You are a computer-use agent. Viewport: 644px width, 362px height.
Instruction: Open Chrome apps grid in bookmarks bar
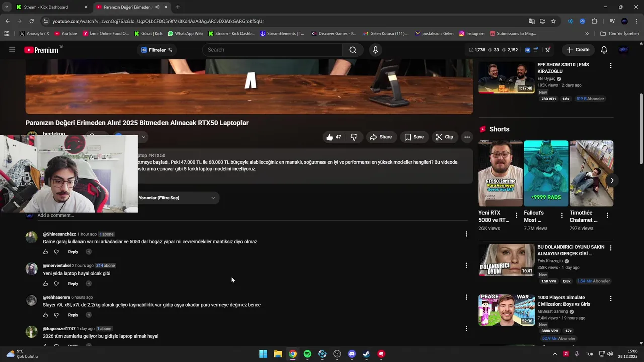(x=7, y=34)
